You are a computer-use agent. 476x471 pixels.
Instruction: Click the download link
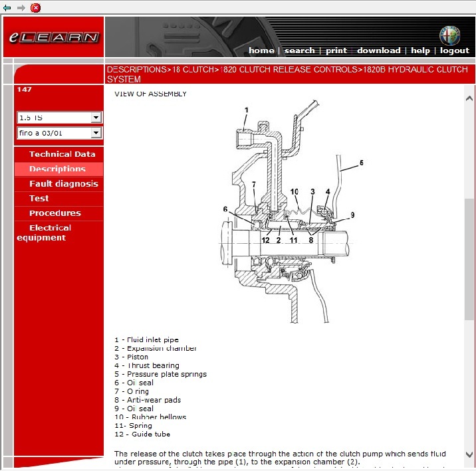tap(378, 50)
